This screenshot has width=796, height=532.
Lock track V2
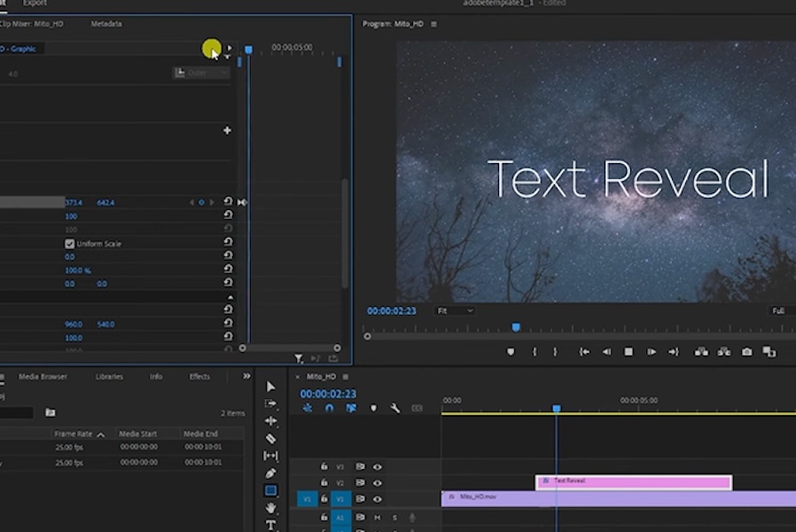[x=324, y=482]
